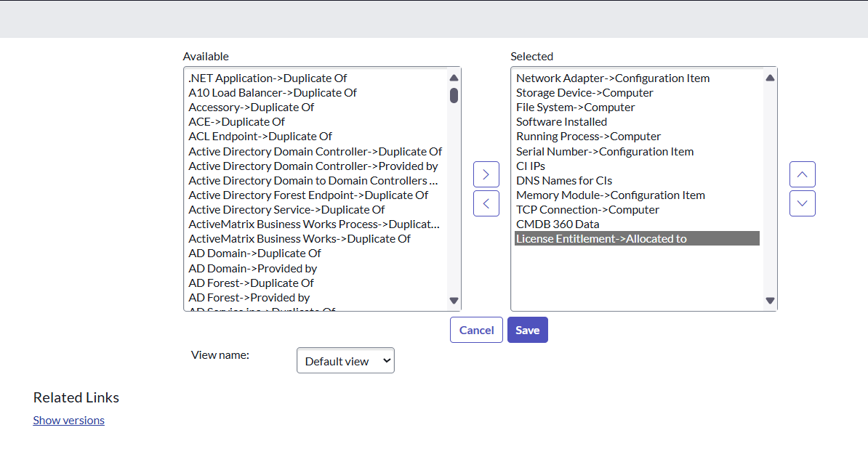Select License Entitlement->Allocated to entry
The image size is (868, 462).
(x=637, y=238)
